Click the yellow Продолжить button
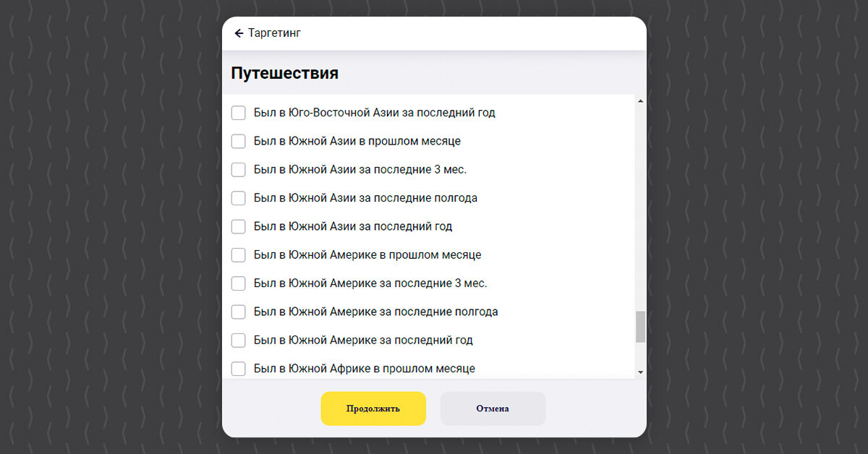Image resolution: width=868 pixels, height=454 pixels. (x=373, y=408)
